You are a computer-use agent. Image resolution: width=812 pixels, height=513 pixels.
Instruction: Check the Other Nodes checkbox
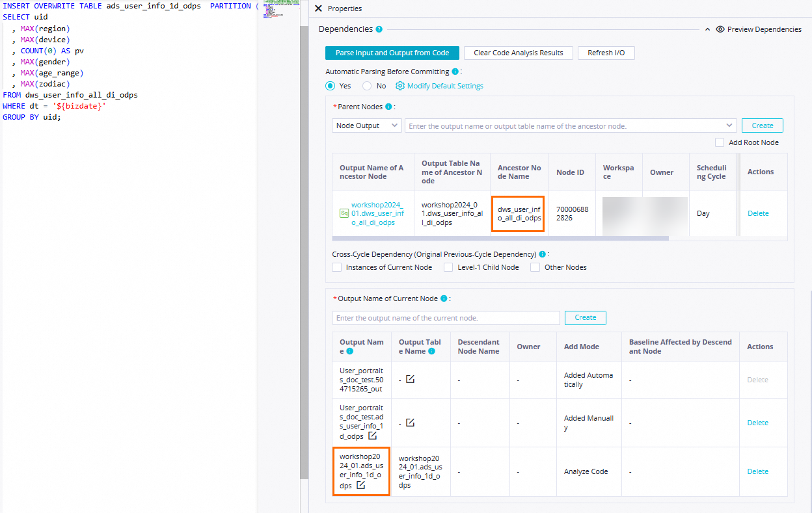(535, 267)
